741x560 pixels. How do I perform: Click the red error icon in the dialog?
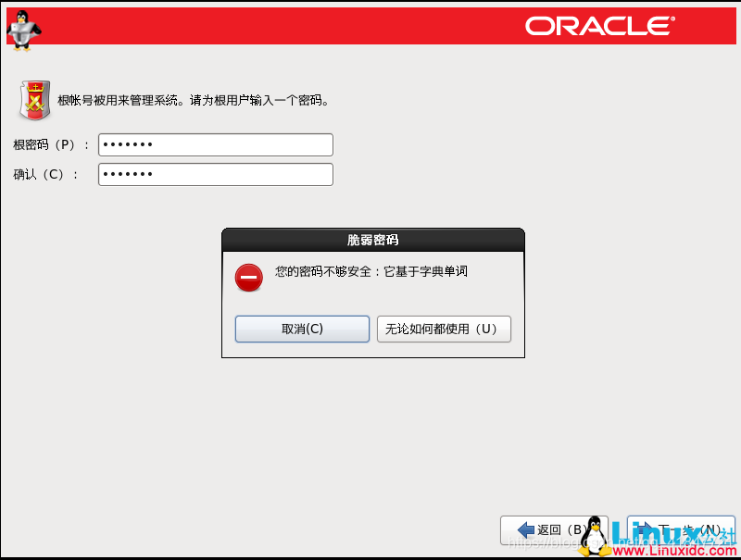[248, 276]
